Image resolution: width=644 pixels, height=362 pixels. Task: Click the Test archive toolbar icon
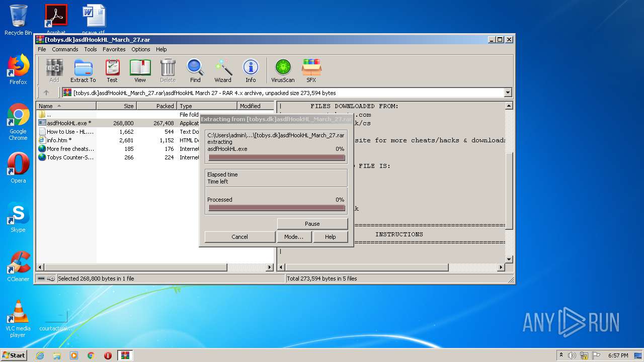coord(112,70)
